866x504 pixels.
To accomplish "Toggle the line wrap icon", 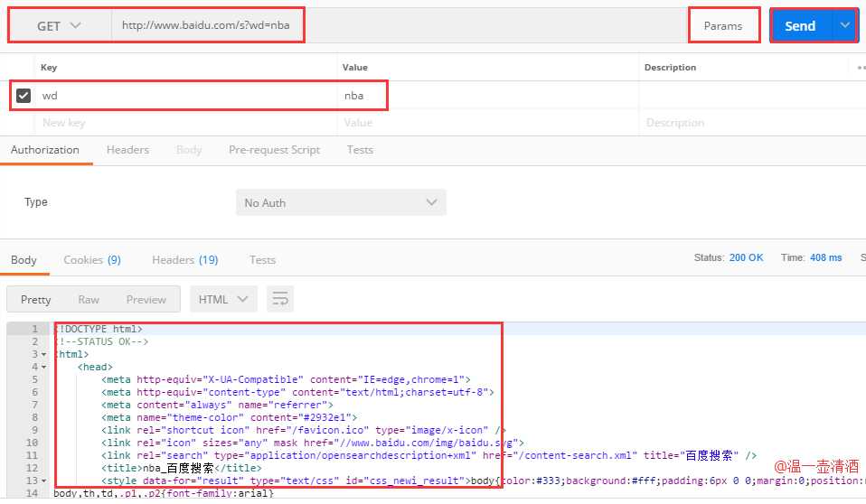I will pyautogui.click(x=280, y=299).
